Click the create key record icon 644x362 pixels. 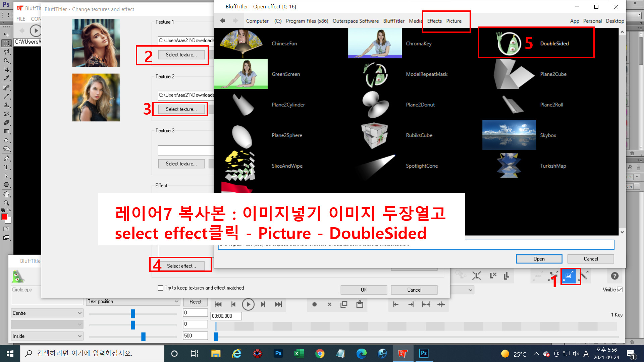click(x=314, y=304)
